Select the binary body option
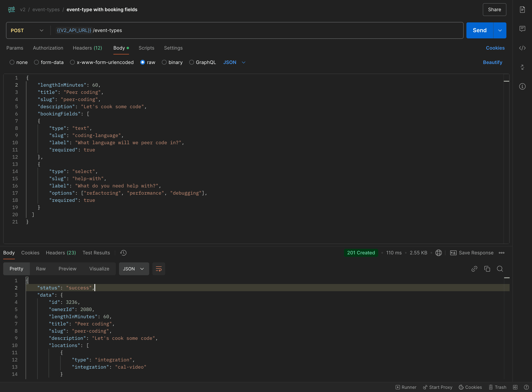Viewport: 532px width, 392px height. [164, 62]
